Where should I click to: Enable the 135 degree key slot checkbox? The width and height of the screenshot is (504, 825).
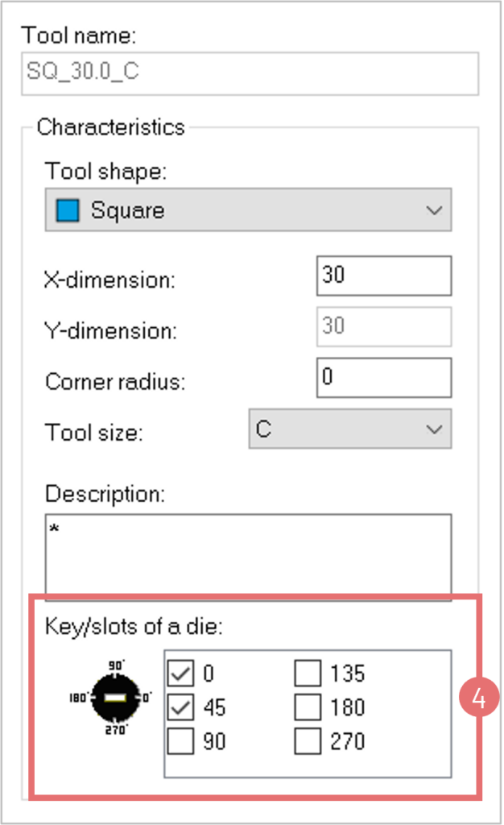click(x=308, y=673)
